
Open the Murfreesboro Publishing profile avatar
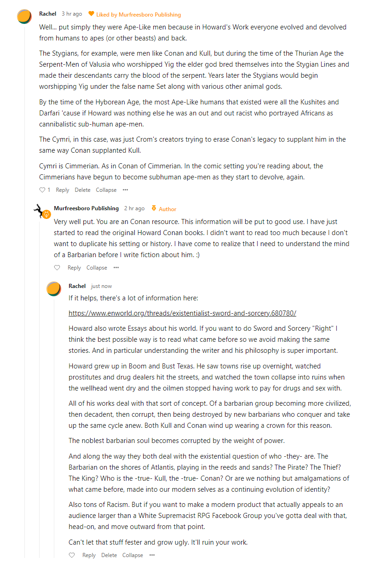pyautogui.click(x=42, y=212)
